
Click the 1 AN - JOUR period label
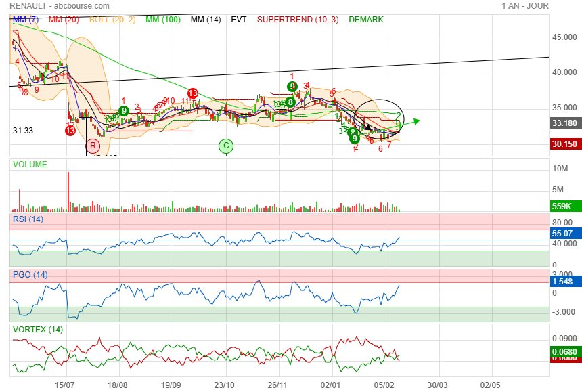(525, 5)
